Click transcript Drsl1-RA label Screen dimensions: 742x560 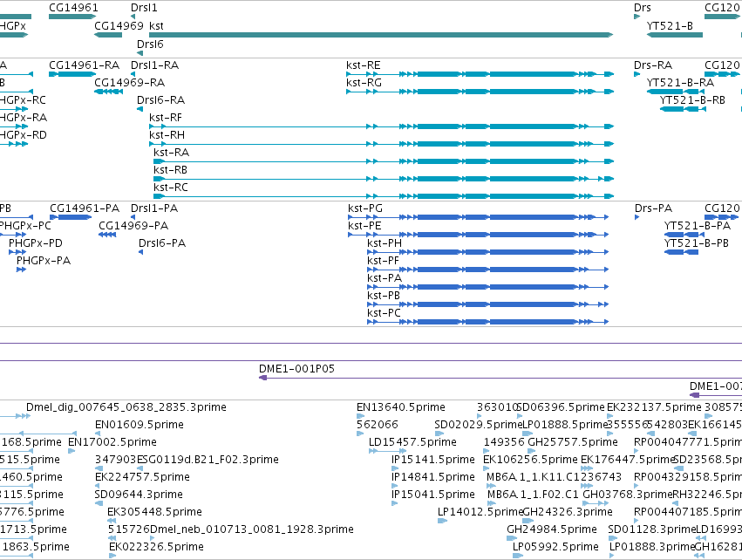coord(154,65)
